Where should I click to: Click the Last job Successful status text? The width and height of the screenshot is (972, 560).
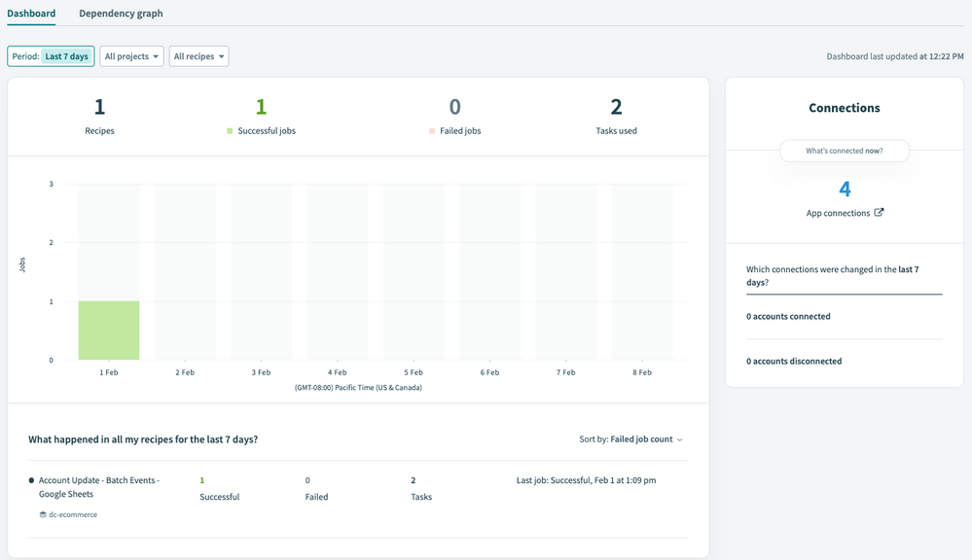(x=586, y=480)
